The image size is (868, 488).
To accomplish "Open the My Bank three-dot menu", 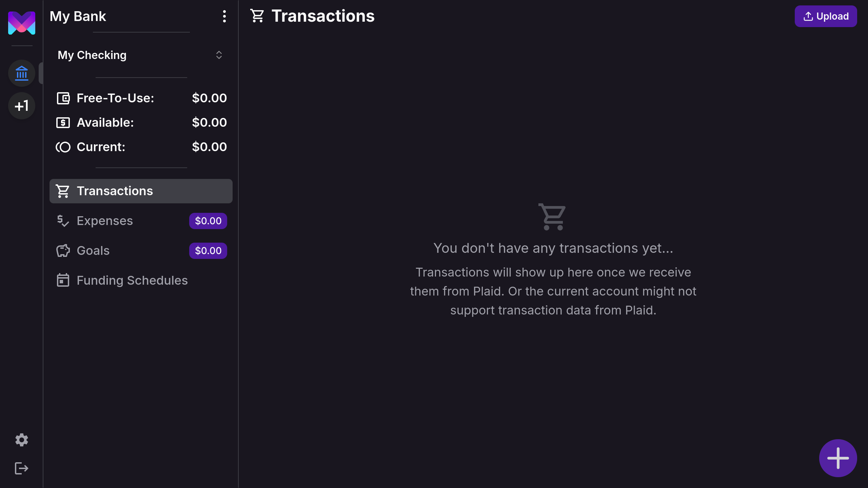I will (224, 16).
